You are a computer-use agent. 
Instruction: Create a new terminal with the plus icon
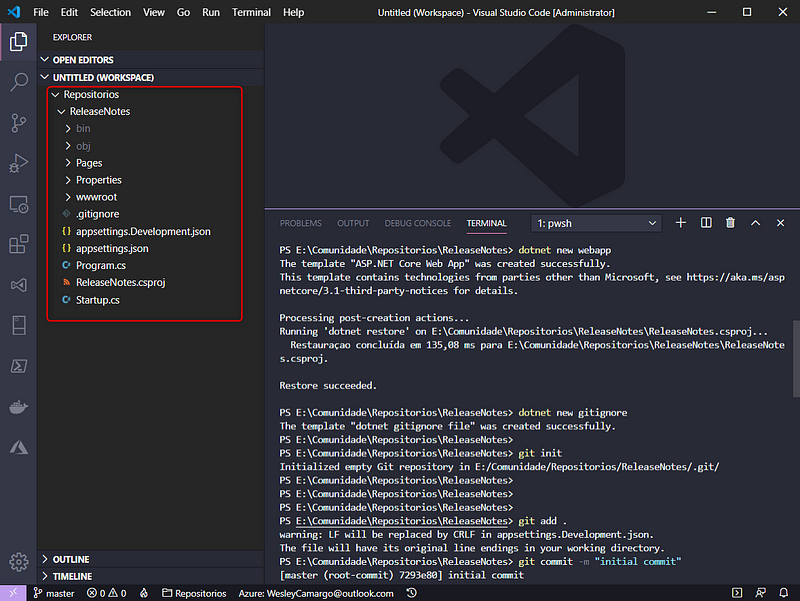click(681, 223)
